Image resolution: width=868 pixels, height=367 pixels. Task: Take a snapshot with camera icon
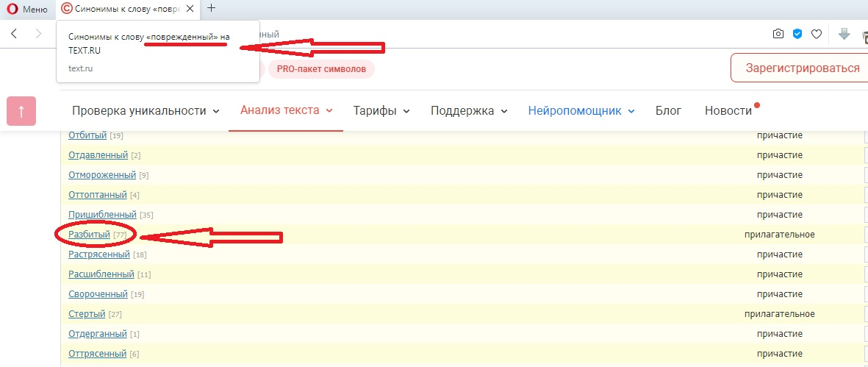click(778, 34)
